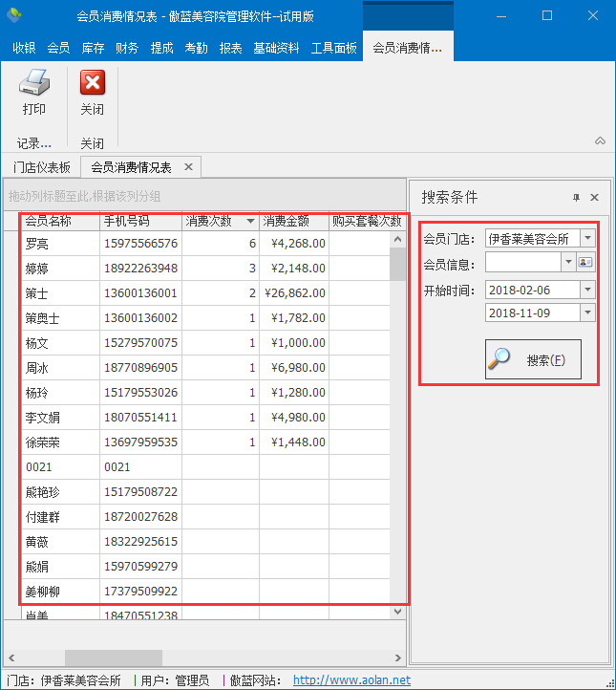
Task: Click the application logo in title bar
Action: [14, 16]
